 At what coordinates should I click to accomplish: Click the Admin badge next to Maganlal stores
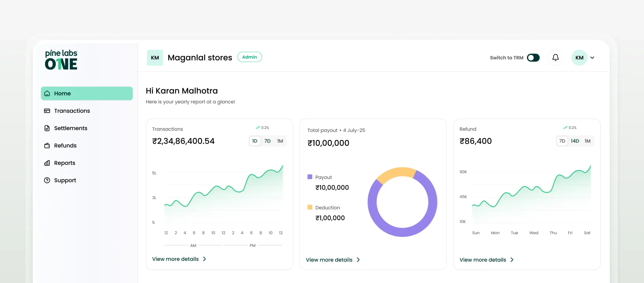[x=250, y=57]
